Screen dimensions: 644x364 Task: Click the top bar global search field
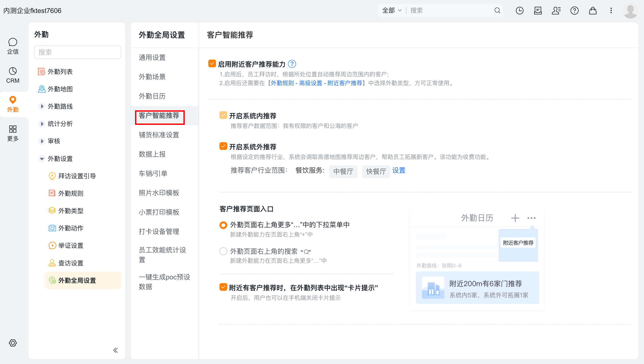450,11
